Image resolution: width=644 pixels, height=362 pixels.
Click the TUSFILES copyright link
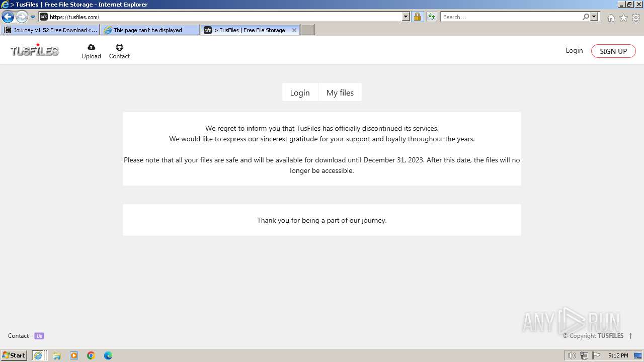(x=610, y=336)
